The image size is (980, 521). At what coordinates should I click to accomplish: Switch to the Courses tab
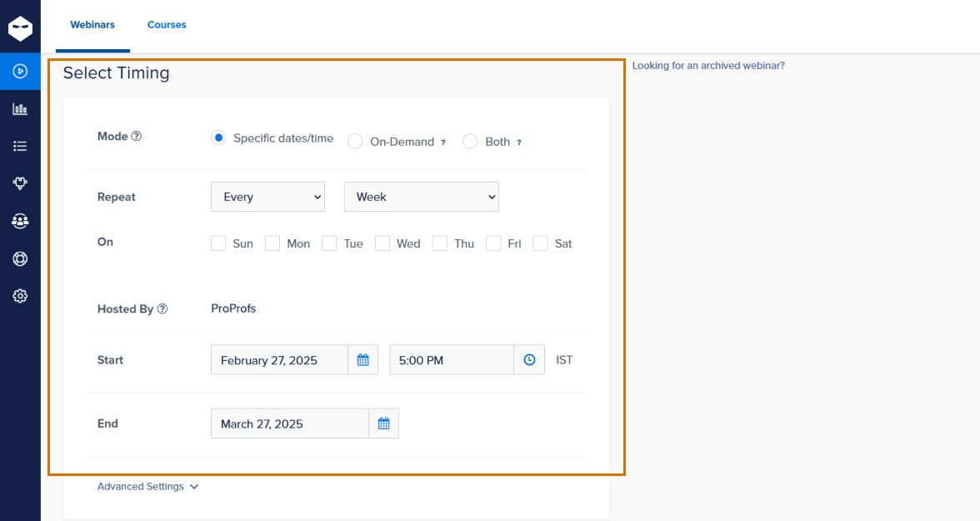point(167,25)
